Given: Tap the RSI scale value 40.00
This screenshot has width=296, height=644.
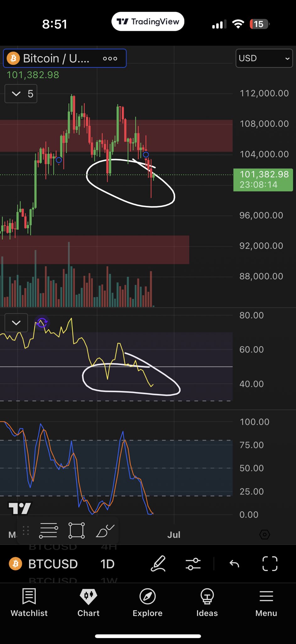Looking at the screenshot, I should (252, 384).
